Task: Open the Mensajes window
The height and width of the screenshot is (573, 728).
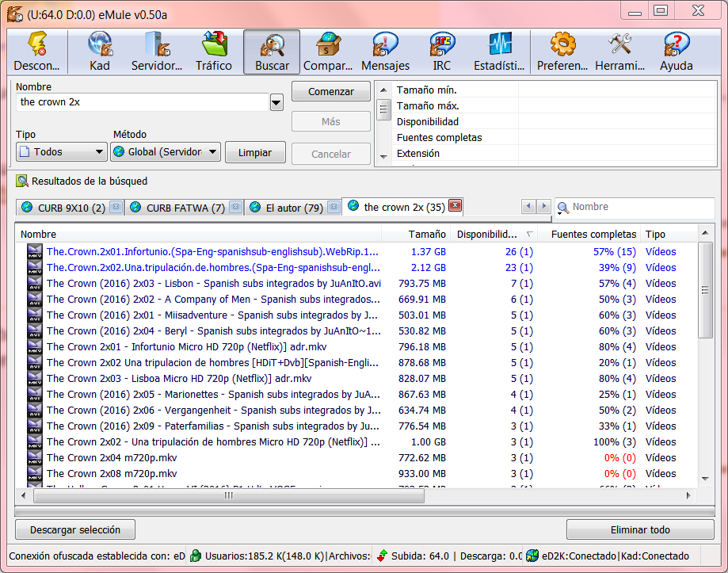Action: click(x=385, y=52)
